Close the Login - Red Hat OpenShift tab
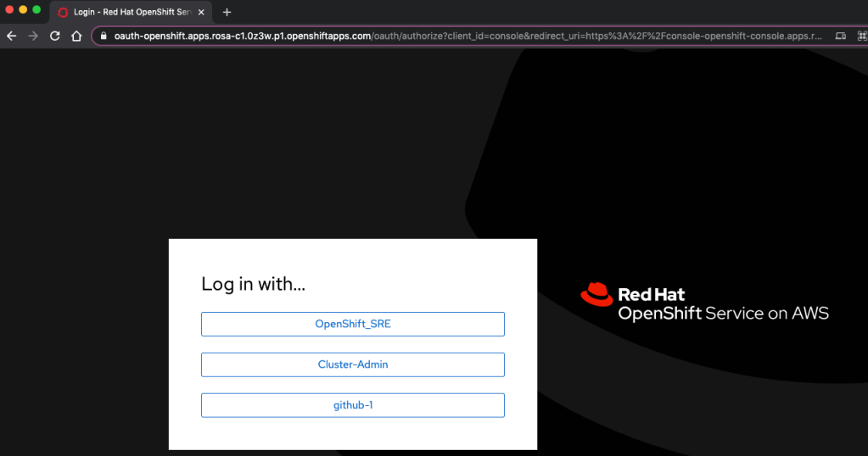868x456 pixels. [x=201, y=12]
